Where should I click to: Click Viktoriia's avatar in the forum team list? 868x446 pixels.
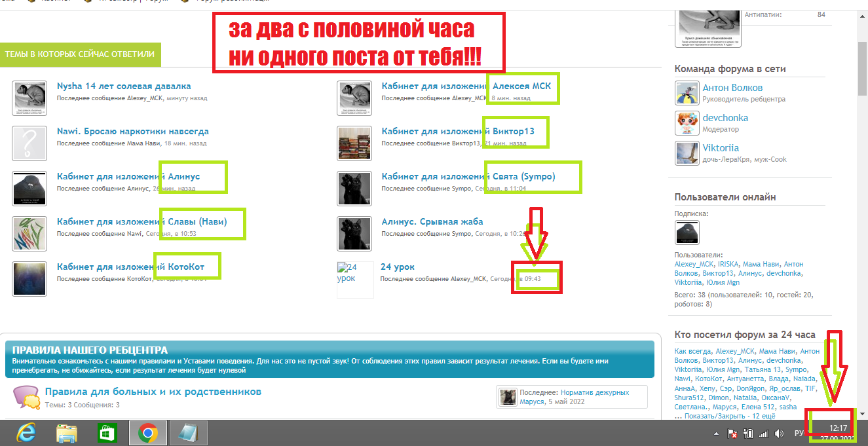point(687,153)
